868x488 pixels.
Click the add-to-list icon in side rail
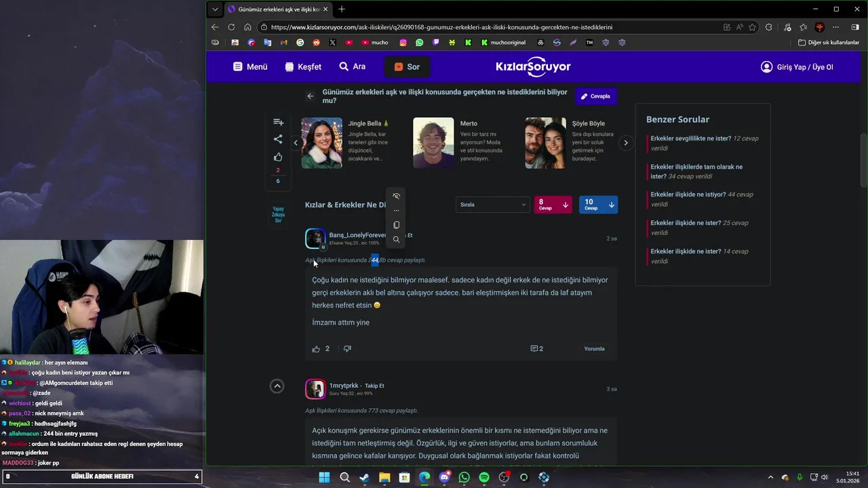click(x=278, y=122)
